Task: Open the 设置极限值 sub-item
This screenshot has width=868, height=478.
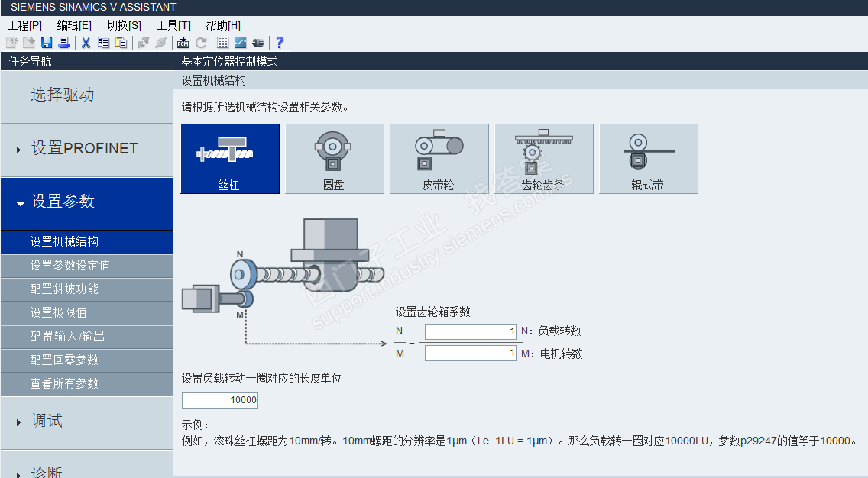Action: point(87,313)
